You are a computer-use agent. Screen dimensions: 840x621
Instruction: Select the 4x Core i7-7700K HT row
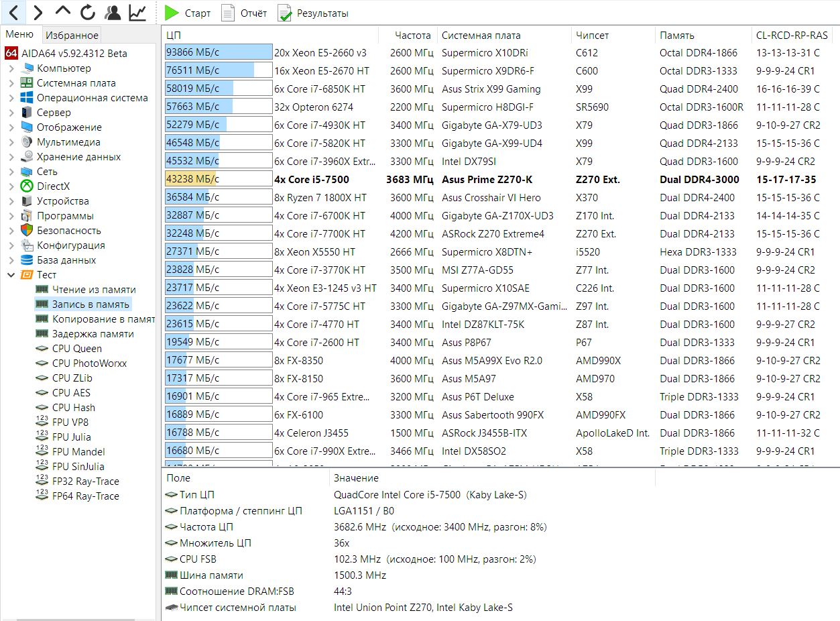501,233
